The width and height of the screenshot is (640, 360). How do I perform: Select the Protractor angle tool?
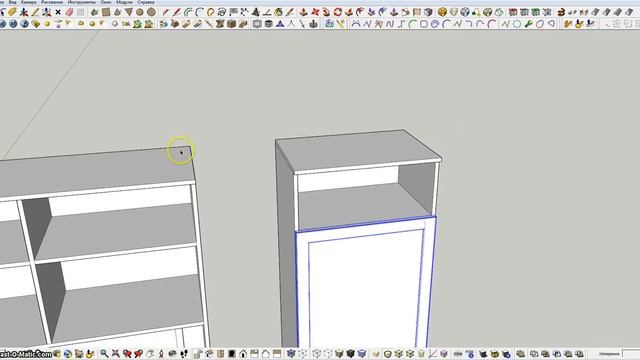point(267,12)
